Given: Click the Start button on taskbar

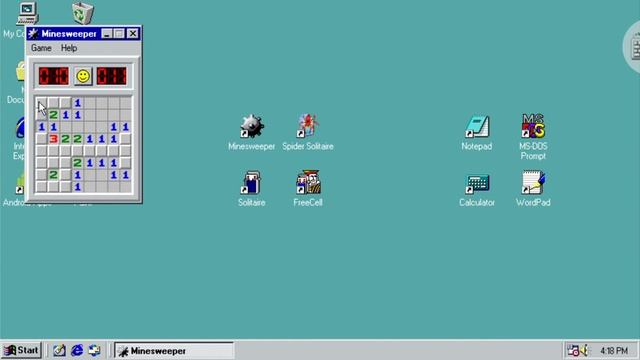Looking at the screenshot, I should (21, 350).
